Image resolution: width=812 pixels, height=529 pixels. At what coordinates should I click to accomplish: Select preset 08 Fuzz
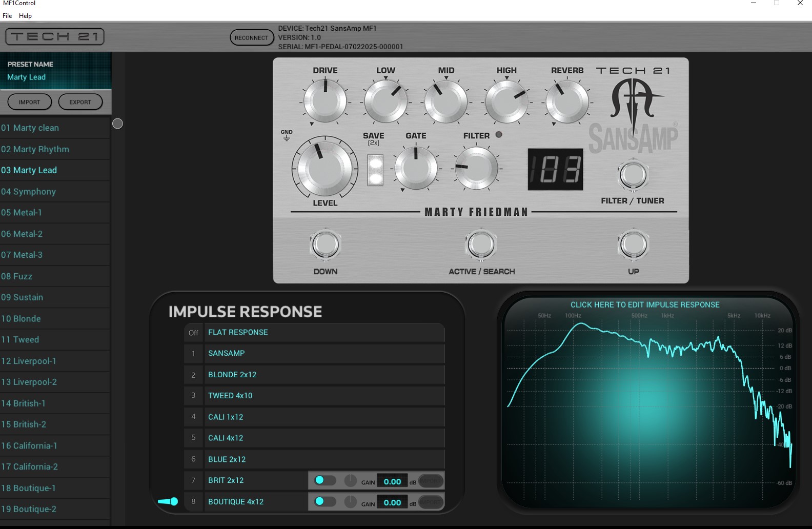55,276
